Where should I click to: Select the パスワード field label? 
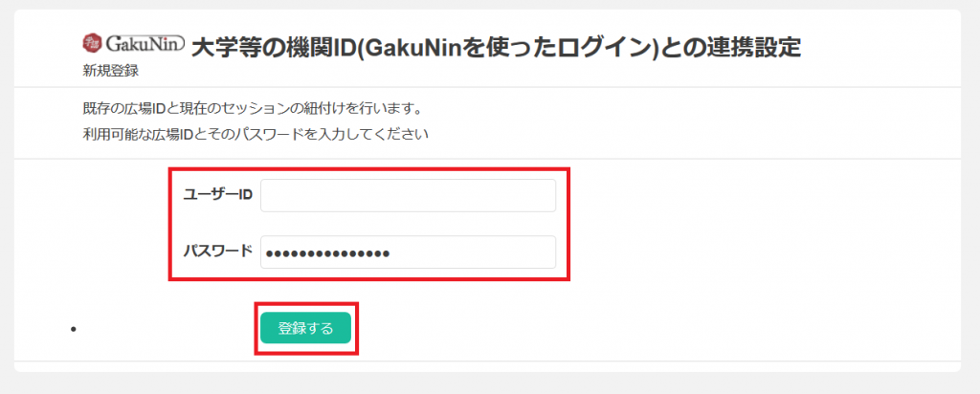217,251
